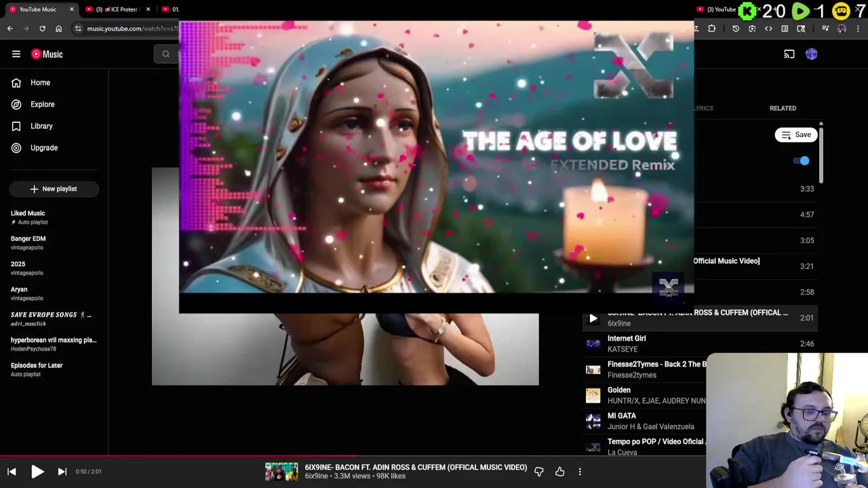Select Finesse2Tymes Back 2 The queue item
The image size is (868, 488).
(x=644, y=369)
